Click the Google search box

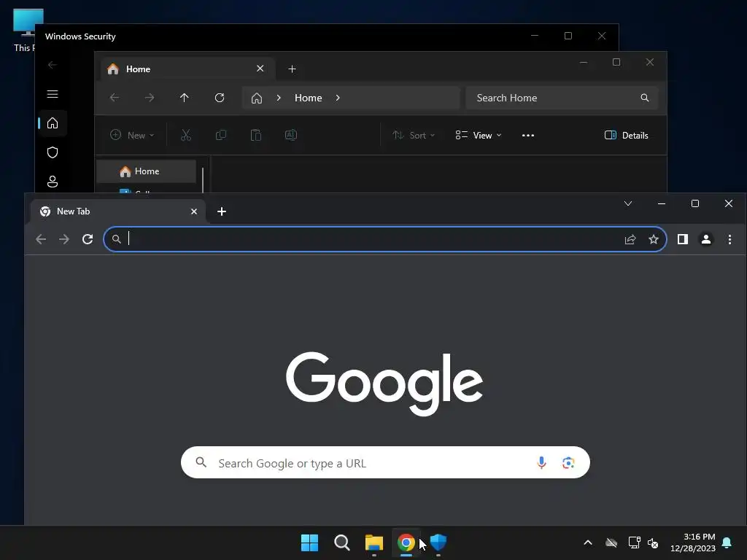(385, 462)
